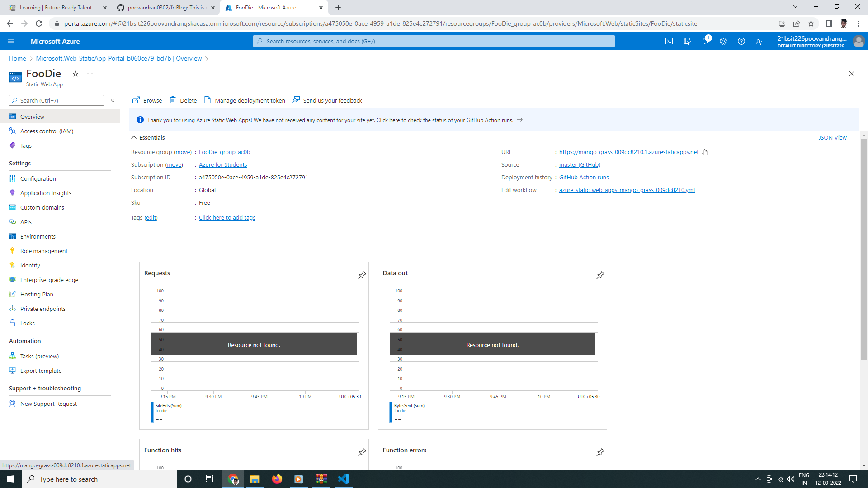
Task: Open the more options ellipsis for FooDie
Action: (x=90, y=74)
